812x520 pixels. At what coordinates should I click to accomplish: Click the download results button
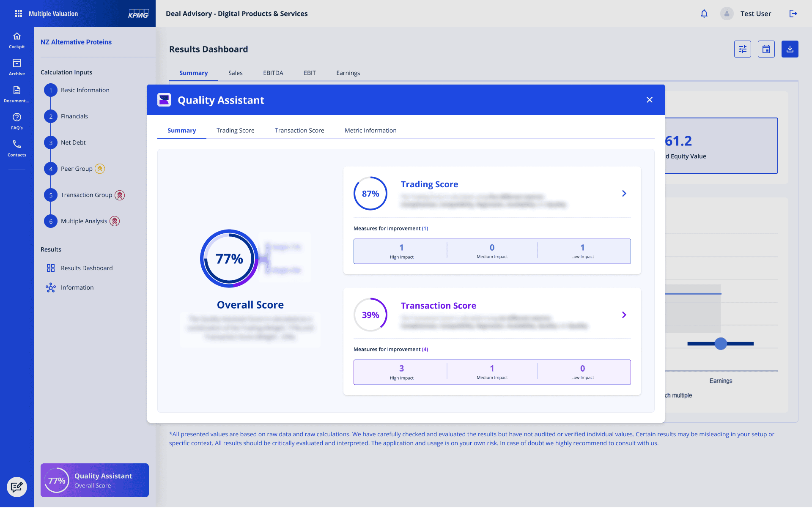[790, 49]
